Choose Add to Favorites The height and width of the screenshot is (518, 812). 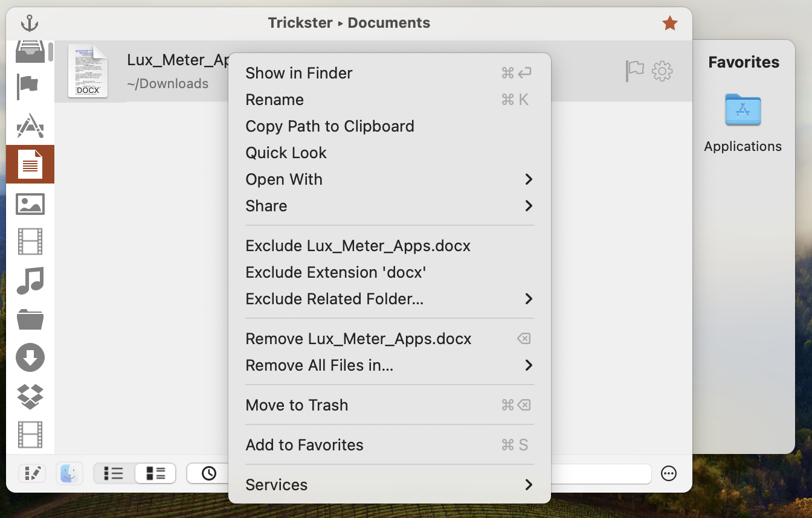pos(390,445)
